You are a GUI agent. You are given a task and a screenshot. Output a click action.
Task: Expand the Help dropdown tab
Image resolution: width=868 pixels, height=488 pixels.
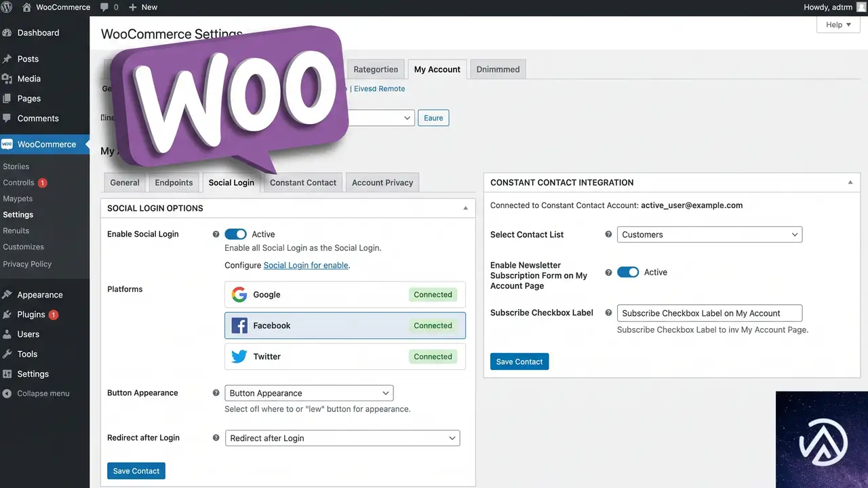(838, 25)
